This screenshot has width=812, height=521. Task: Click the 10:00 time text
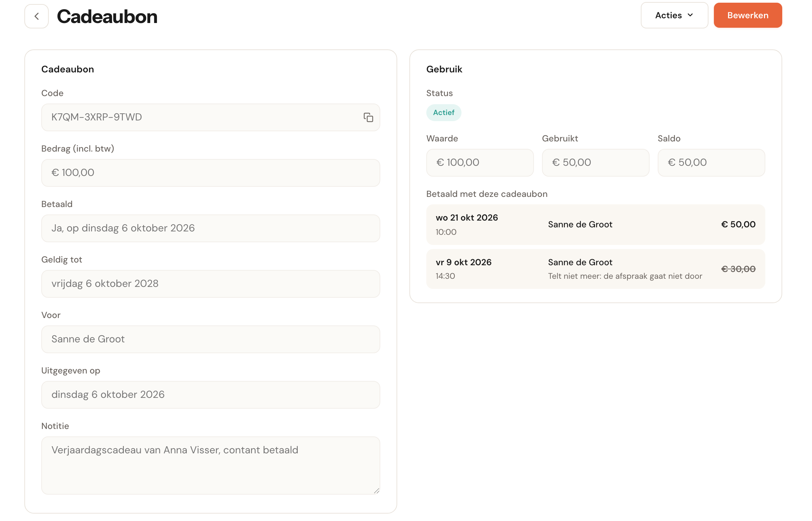(x=446, y=232)
